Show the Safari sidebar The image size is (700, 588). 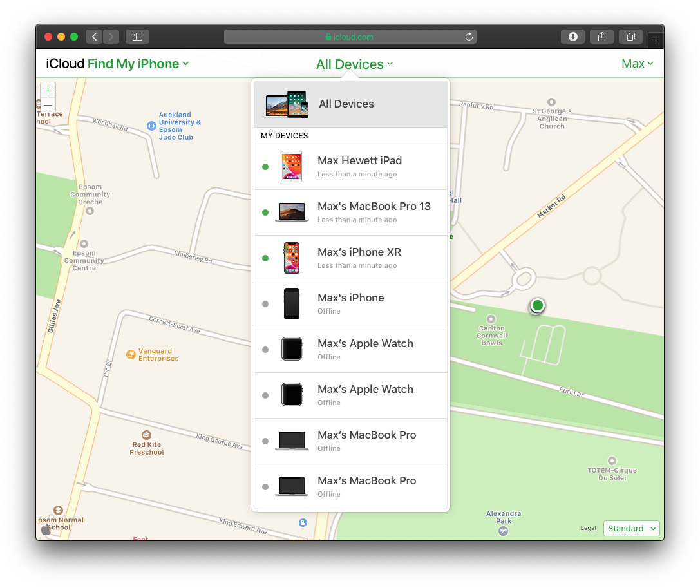(138, 37)
